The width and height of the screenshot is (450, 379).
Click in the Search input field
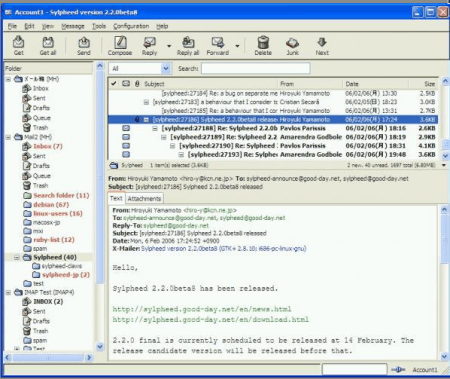pos(256,68)
